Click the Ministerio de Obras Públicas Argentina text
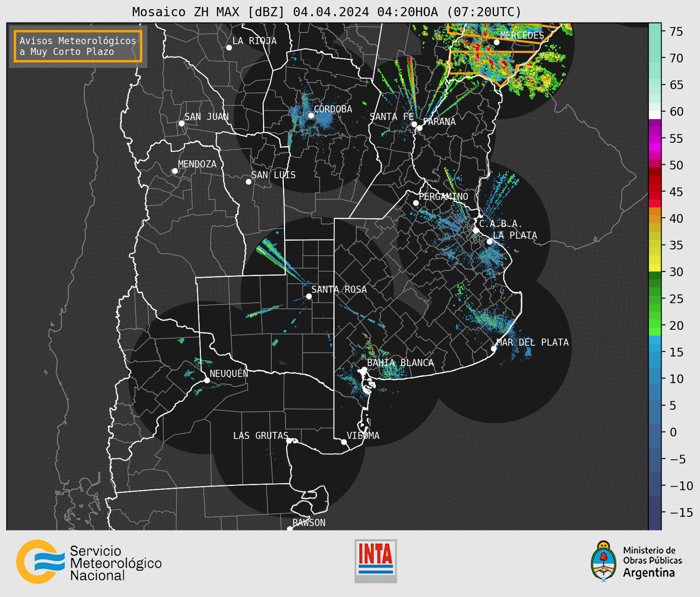700x597 pixels. [652, 561]
